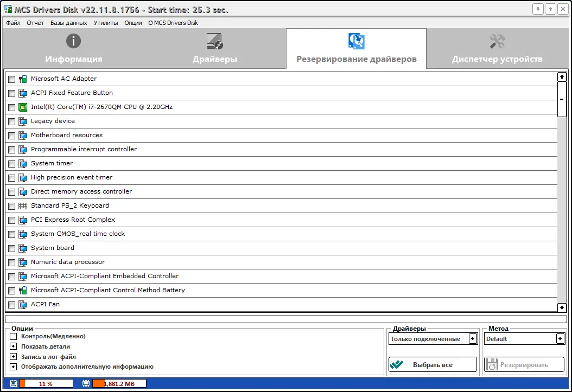The height and width of the screenshot is (392, 572).
Task: Click the Legacy device icon
Action: click(x=23, y=121)
